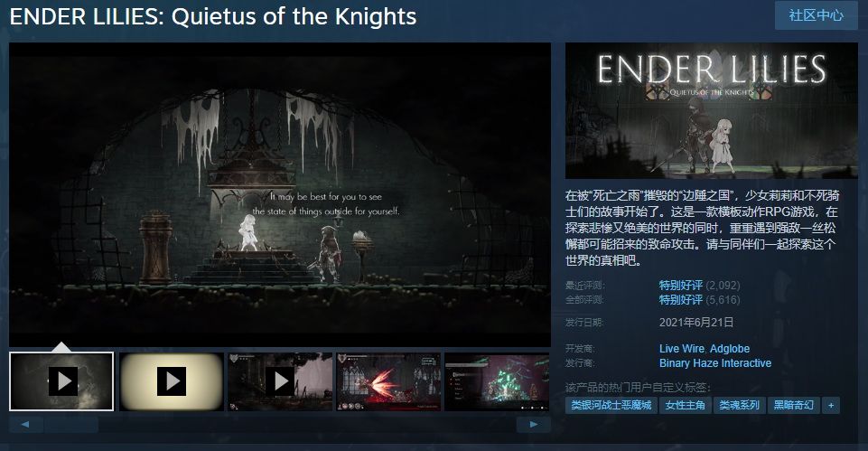This screenshot has height=451, width=868.
Task: Play the first trailer video thumbnail
Action: coord(61,381)
